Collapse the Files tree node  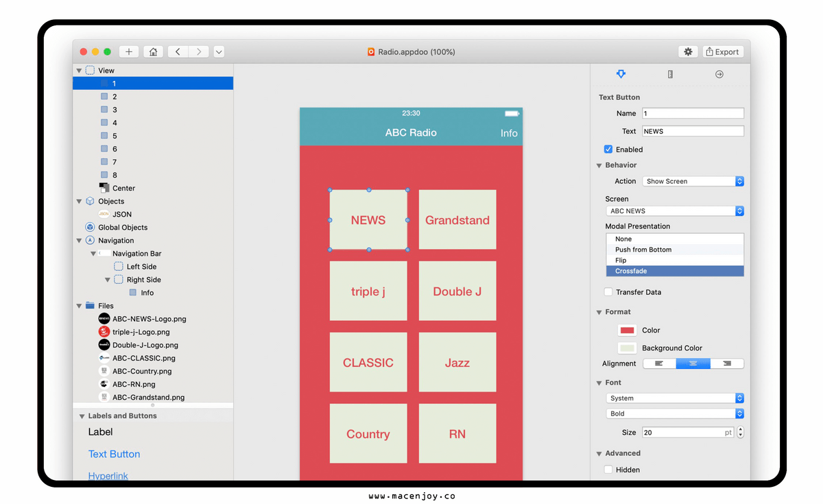(x=79, y=306)
